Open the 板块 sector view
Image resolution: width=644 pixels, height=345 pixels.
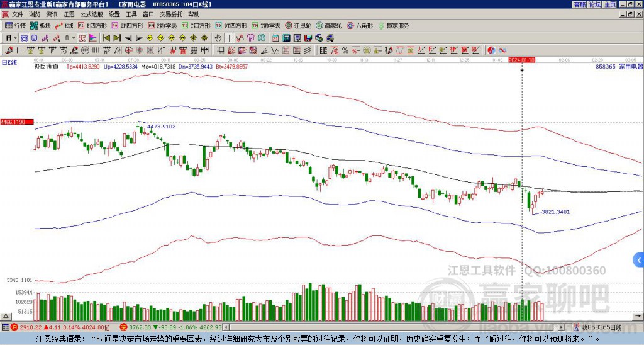tap(40, 25)
